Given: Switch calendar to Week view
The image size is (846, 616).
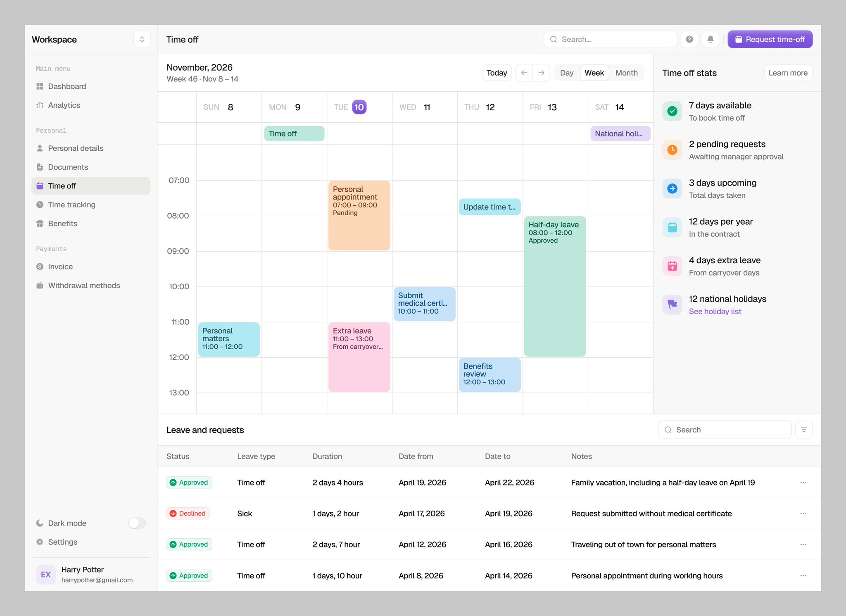Looking at the screenshot, I should pos(594,73).
